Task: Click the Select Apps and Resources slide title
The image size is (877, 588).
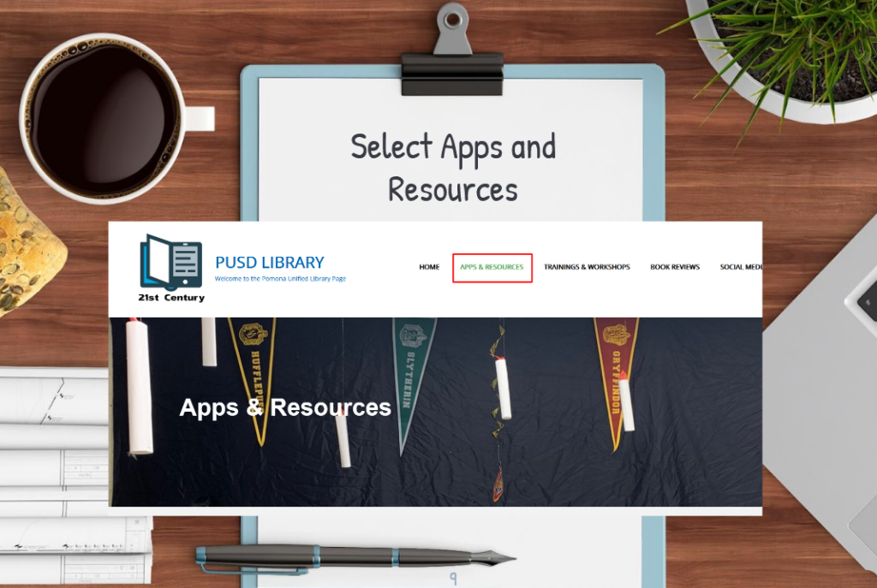Action: pyautogui.click(x=453, y=168)
